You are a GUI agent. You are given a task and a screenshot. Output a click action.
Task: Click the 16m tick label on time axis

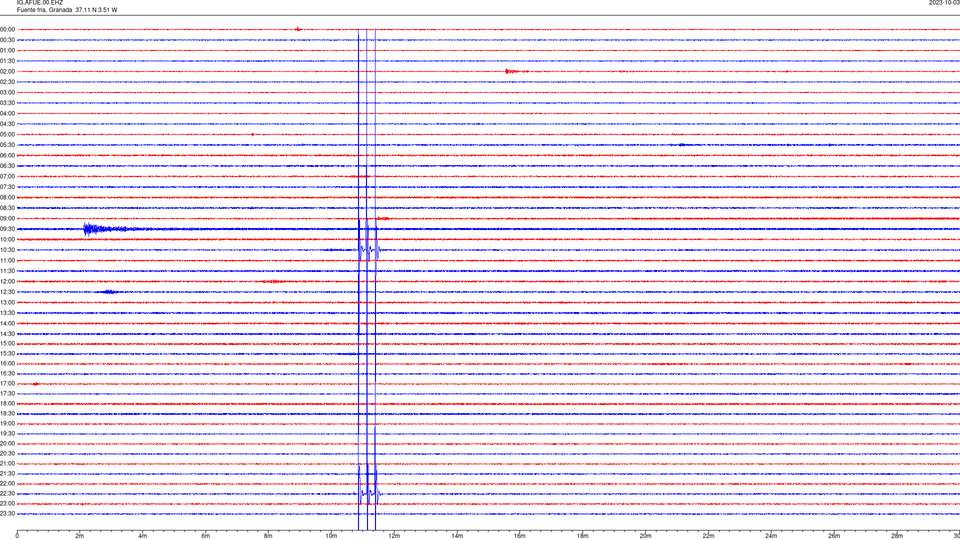[x=520, y=536]
